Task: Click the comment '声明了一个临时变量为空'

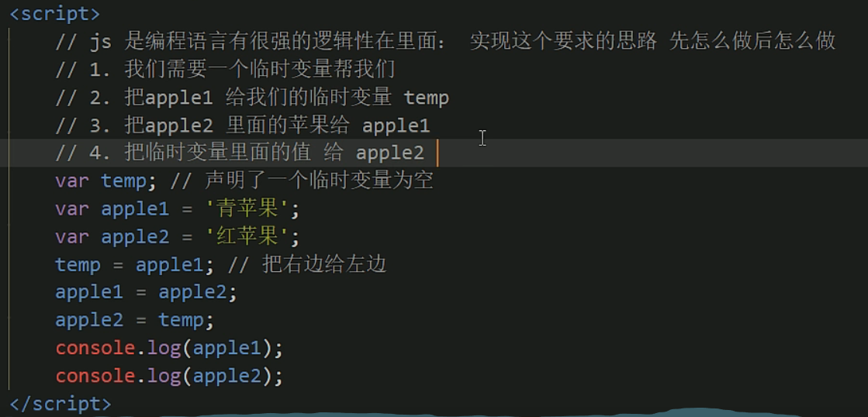Action: pos(318,181)
